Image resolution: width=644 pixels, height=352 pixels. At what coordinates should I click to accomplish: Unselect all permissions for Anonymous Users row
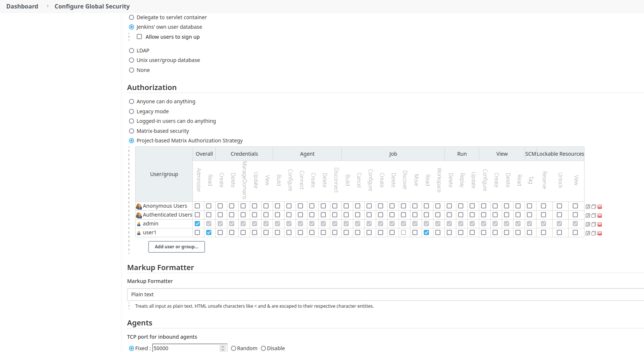pos(594,207)
